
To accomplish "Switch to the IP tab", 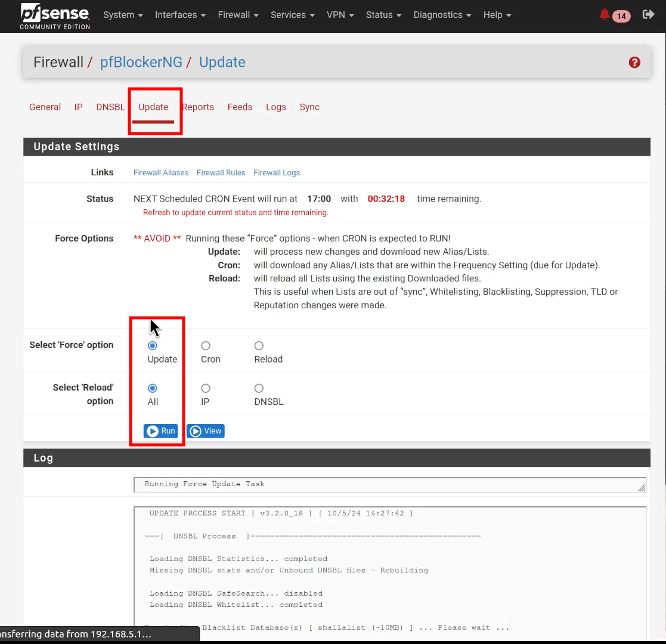I will 79,107.
